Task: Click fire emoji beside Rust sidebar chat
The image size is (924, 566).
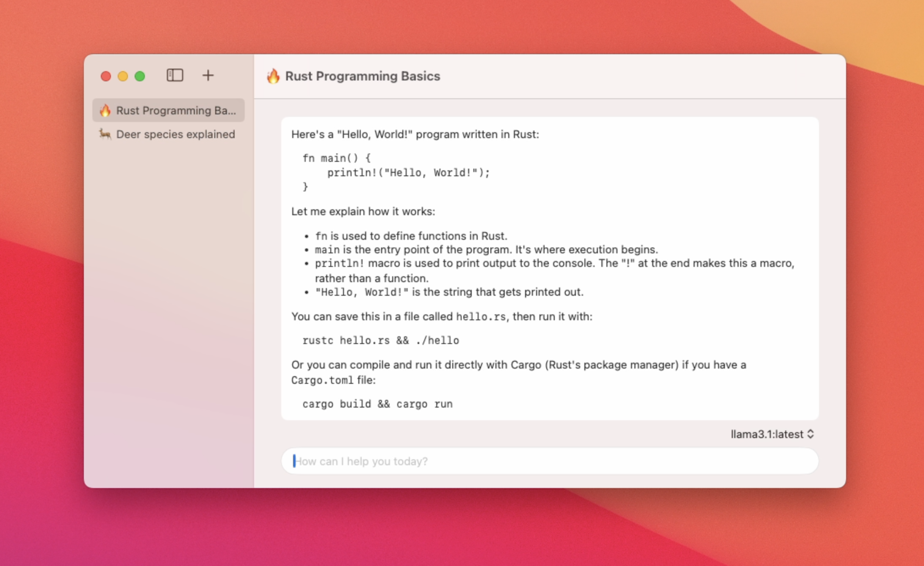Action: [x=105, y=111]
